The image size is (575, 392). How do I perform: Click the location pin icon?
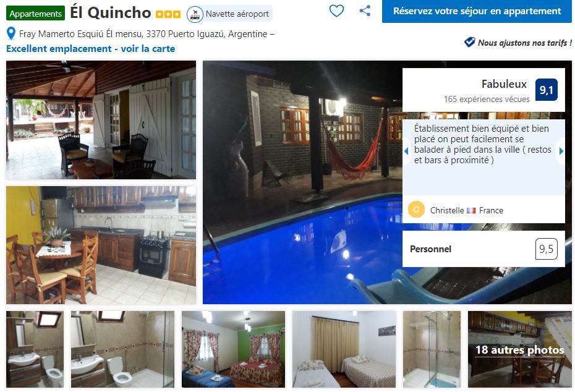pyautogui.click(x=11, y=34)
